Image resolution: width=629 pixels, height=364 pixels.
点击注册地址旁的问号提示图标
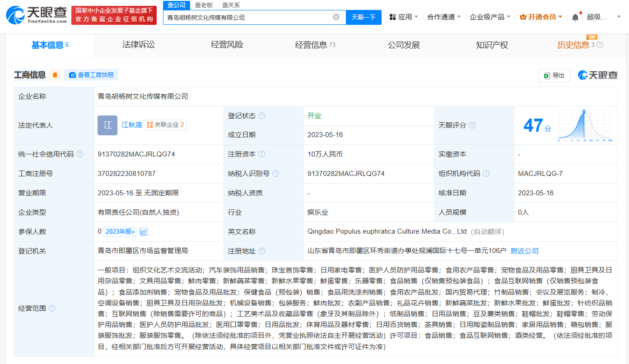tap(263, 251)
